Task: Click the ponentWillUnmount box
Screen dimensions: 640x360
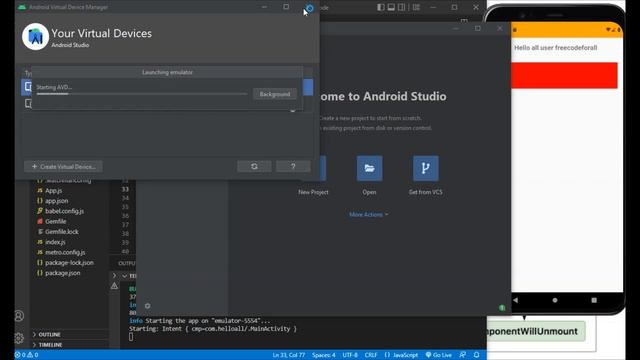Action: tap(536, 331)
